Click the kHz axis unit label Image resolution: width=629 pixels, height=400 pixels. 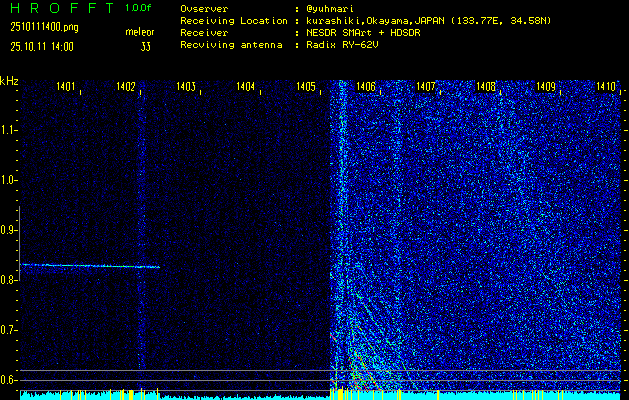(9, 81)
